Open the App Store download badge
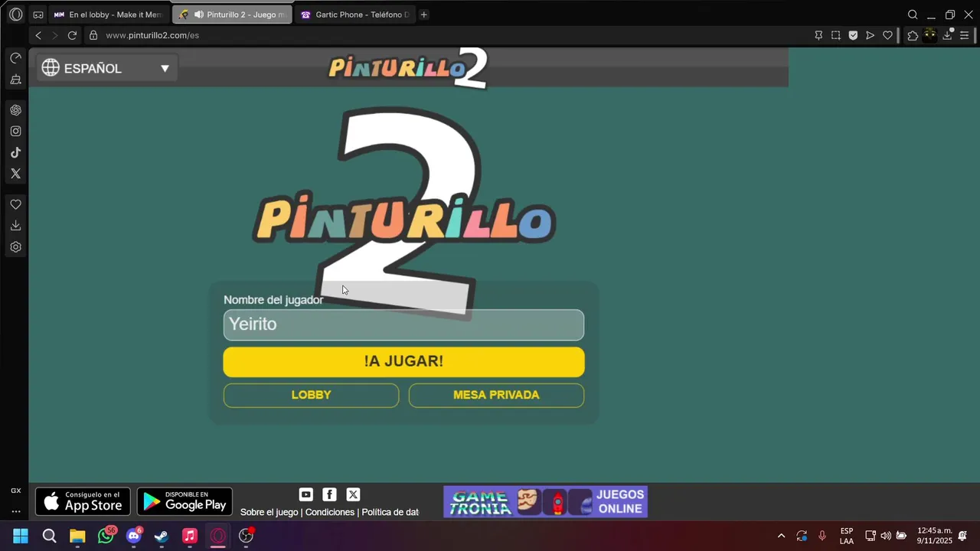The image size is (980, 551). [x=83, y=501]
